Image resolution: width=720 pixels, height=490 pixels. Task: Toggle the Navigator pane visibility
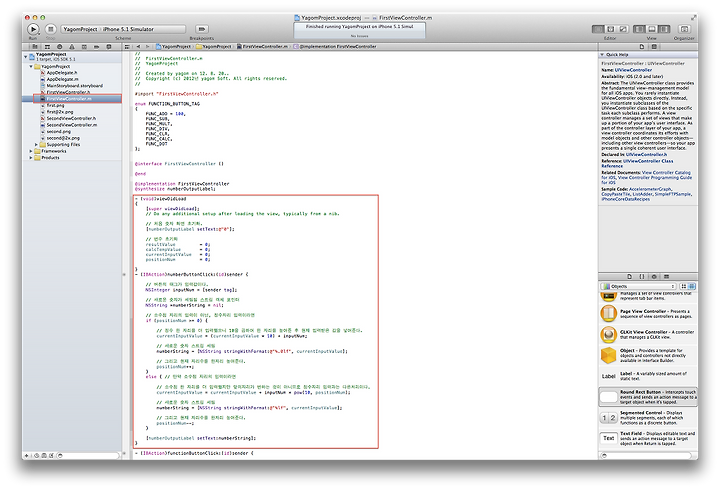(639, 29)
